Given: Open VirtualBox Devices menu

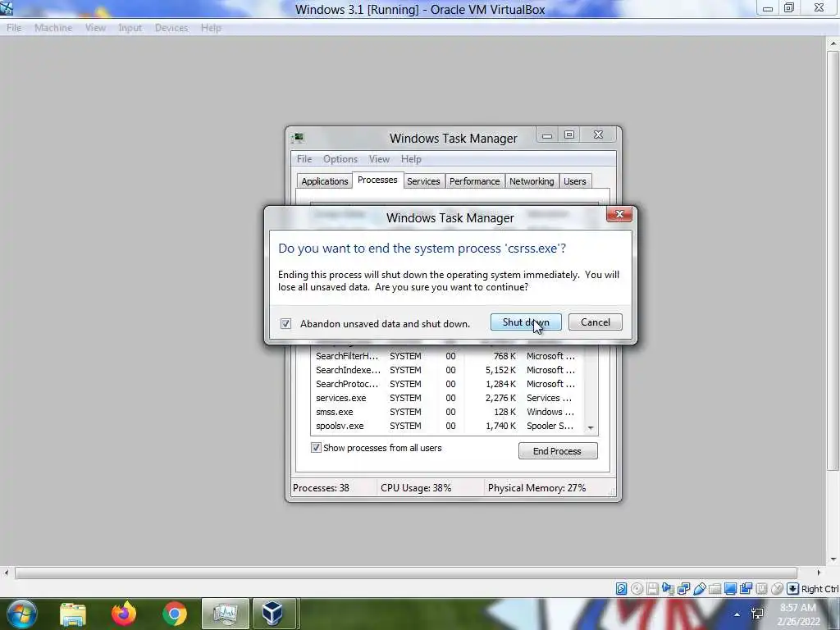Looking at the screenshot, I should tap(171, 28).
